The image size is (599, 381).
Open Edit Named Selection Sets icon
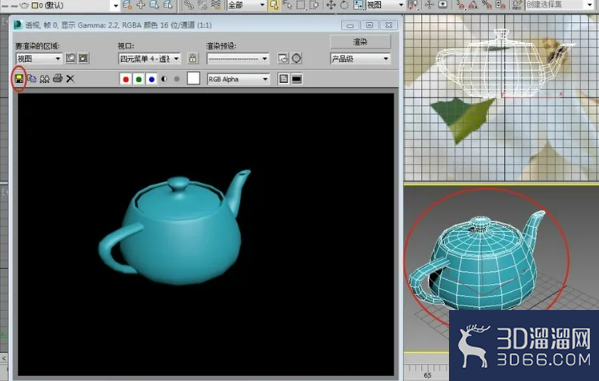click(516, 5)
